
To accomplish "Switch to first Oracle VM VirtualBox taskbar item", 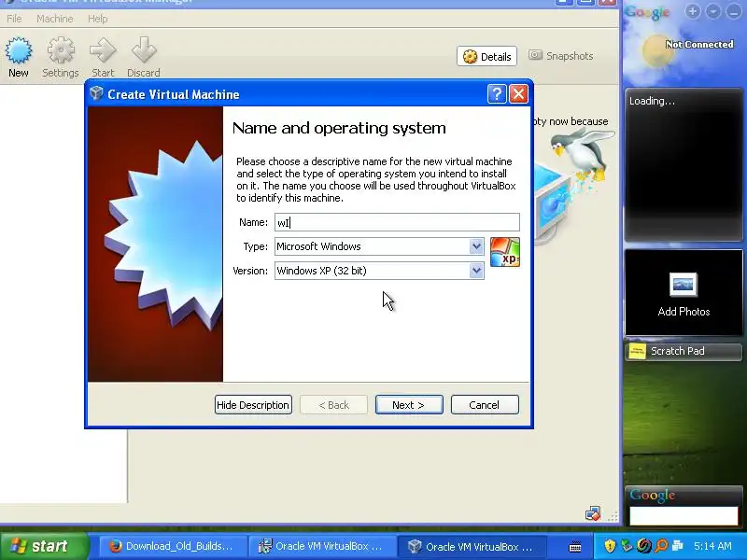I will tap(322, 546).
